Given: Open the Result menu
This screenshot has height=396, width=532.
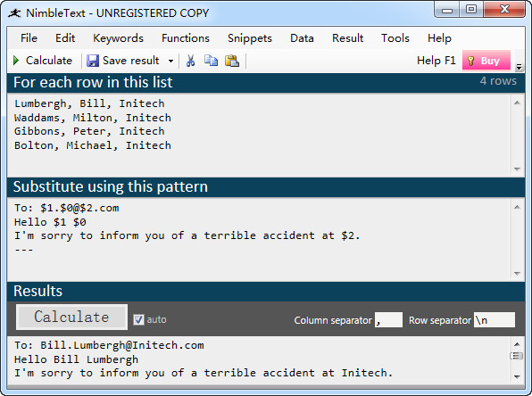Looking at the screenshot, I should pos(348,38).
